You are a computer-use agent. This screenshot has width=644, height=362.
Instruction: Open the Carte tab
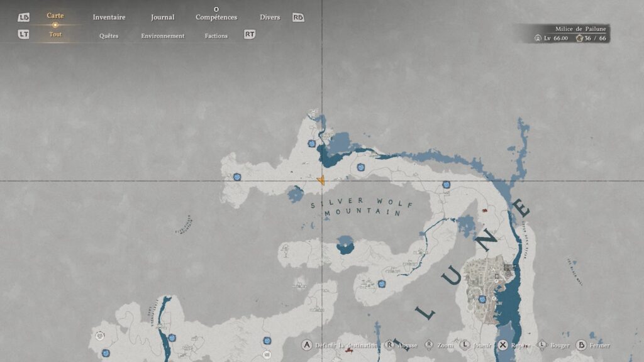(x=55, y=16)
